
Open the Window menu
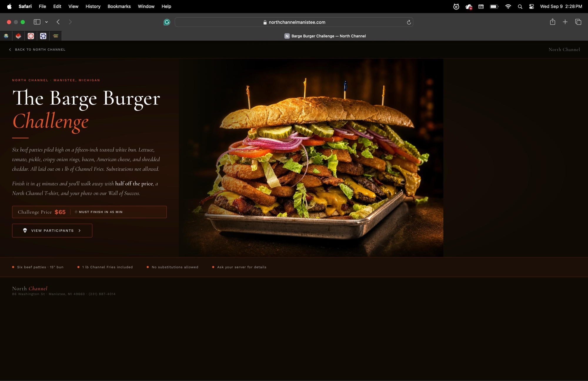[146, 6]
